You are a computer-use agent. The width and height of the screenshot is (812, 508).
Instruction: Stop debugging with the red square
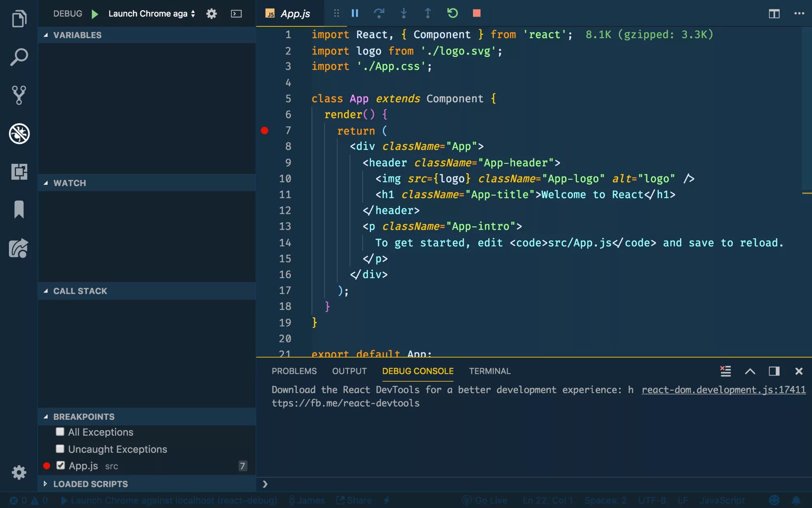tap(477, 13)
